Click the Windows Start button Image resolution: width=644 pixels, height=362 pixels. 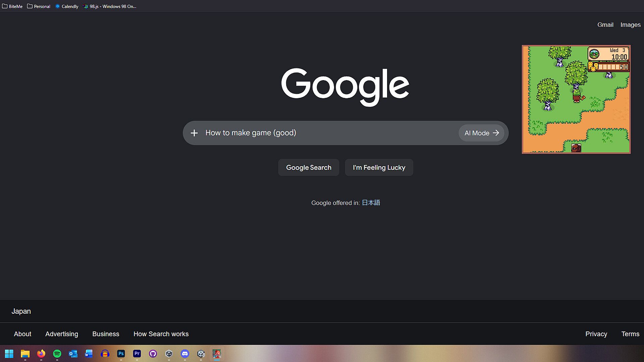click(9, 354)
